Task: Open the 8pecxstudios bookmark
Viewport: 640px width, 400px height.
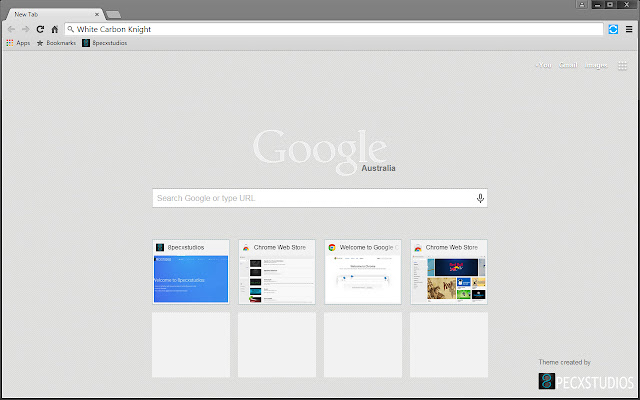Action: (104, 43)
